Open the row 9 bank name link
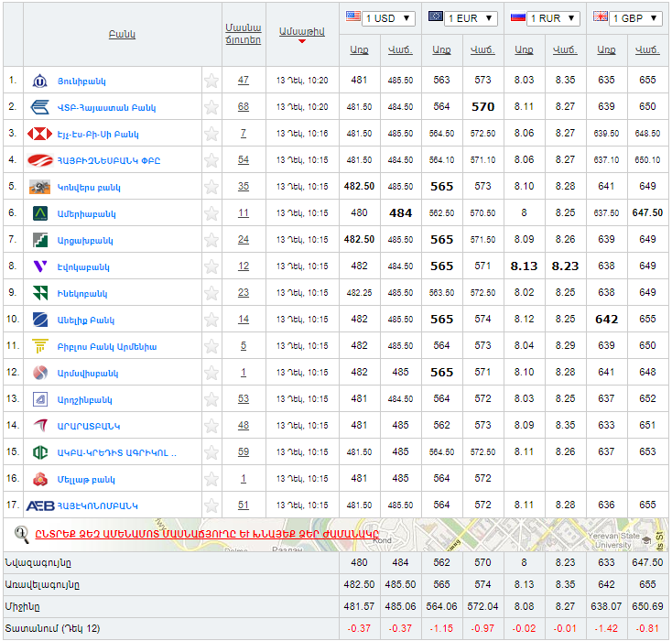 tap(82, 294)
